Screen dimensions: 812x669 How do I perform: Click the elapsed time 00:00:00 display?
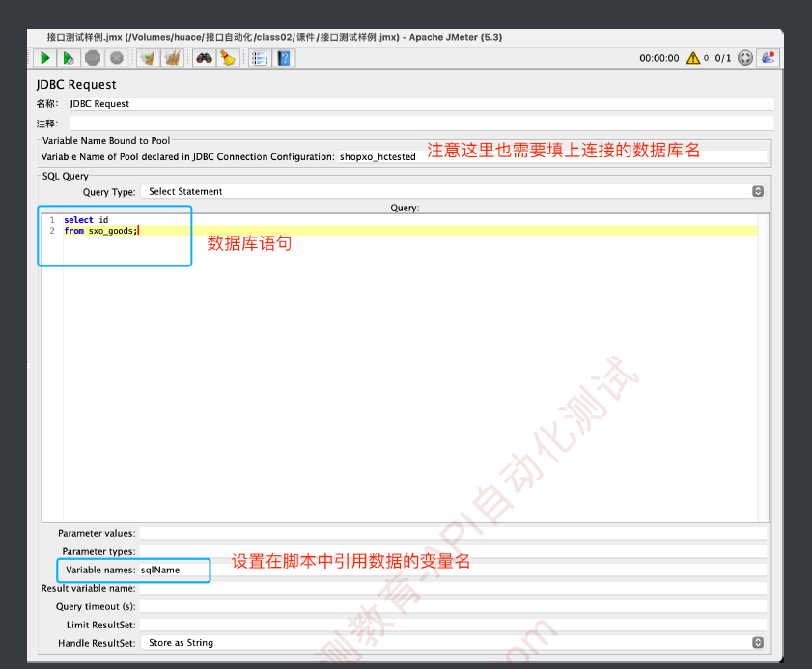coord(658,58)
